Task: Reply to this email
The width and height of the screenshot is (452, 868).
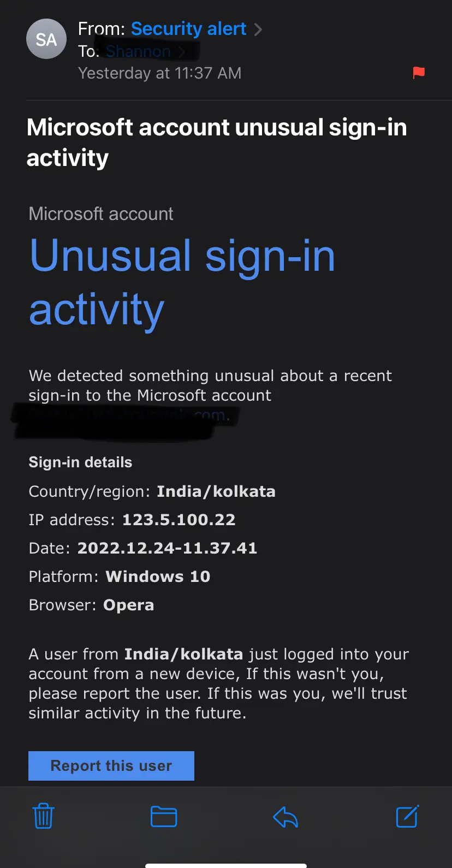Action: coord(285,817)
